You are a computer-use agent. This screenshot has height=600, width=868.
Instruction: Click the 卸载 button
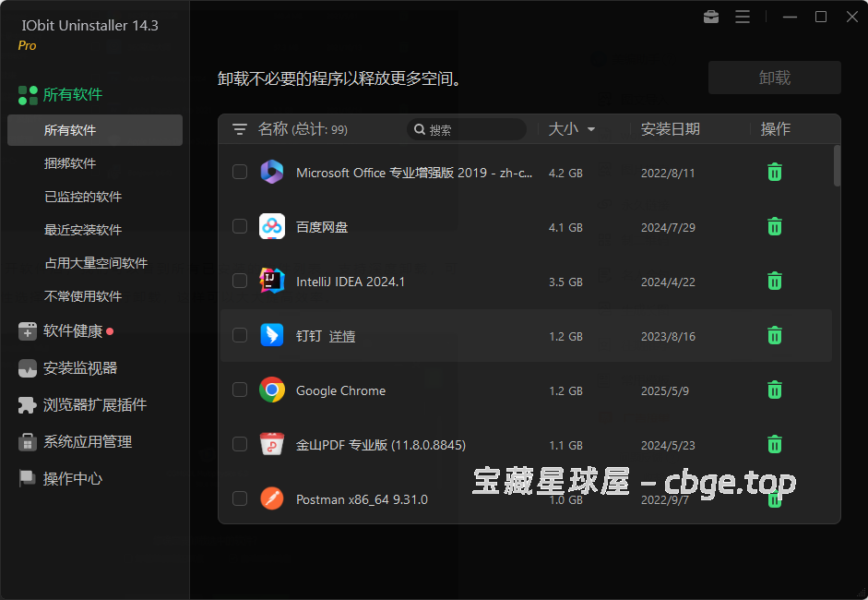774,78
